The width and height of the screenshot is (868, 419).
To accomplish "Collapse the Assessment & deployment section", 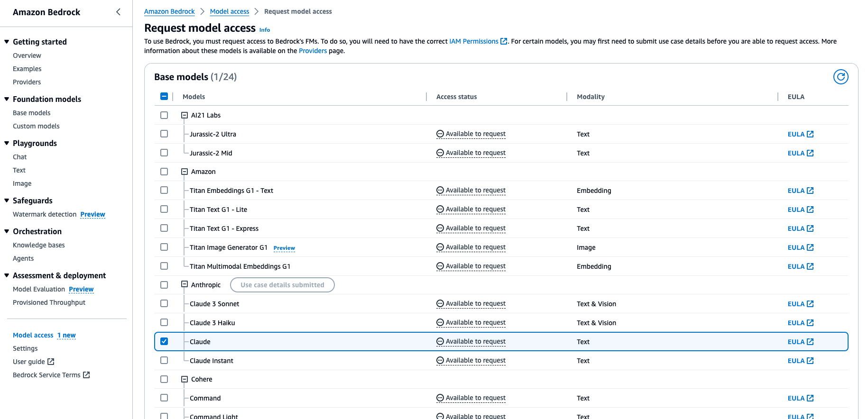I will point(7,275).
